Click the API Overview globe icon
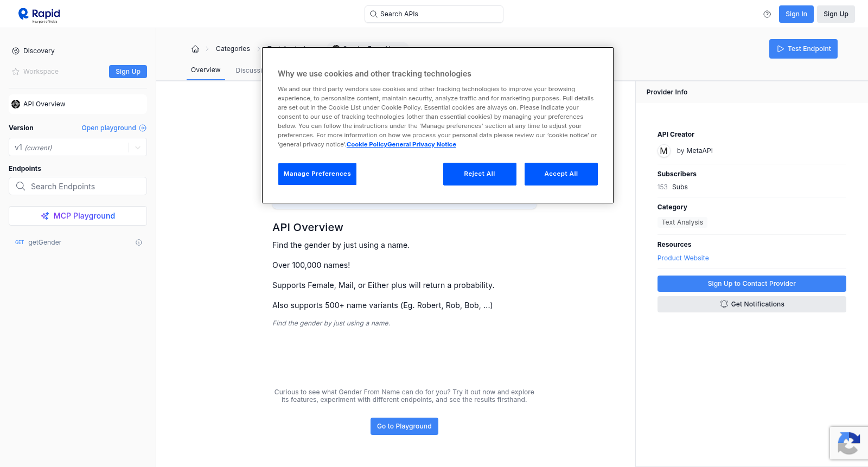The height and width of the screenshot is (467, 868). 16,104
